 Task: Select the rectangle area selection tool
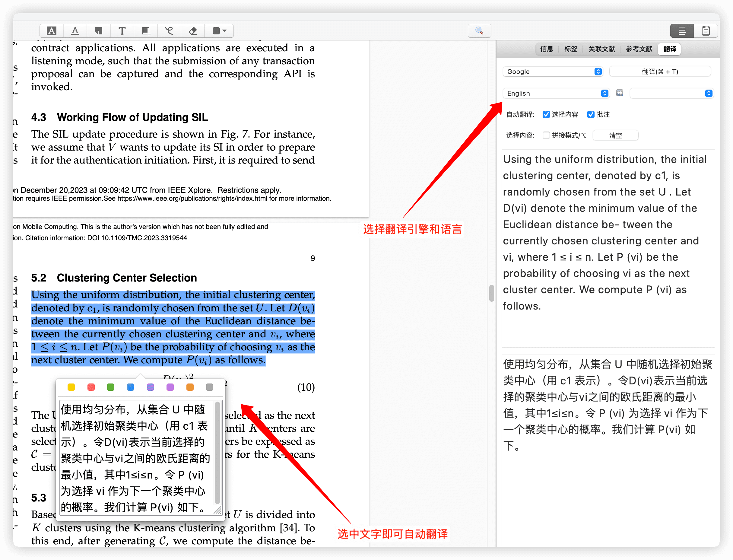click(146, 31)
